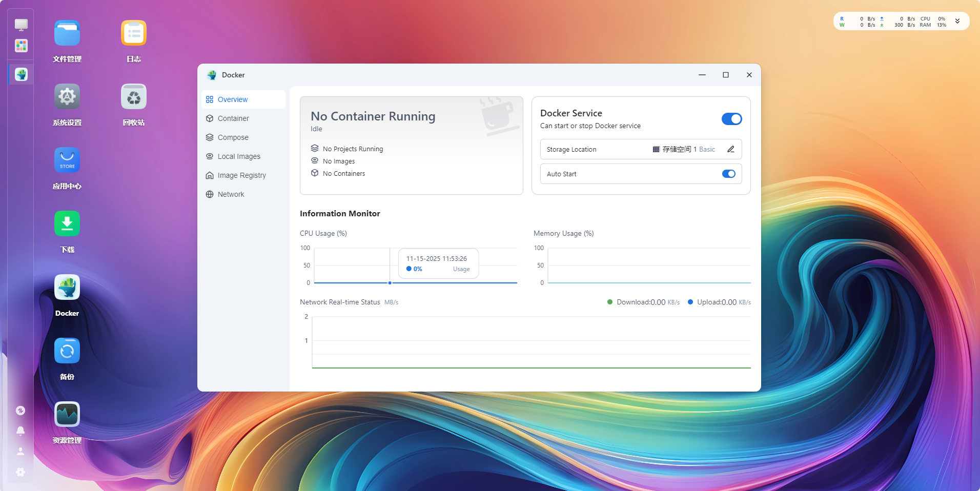Click the show desktop icon in the left dock
Viewport: 980px width, 491px height.
(x=21, y=25)
